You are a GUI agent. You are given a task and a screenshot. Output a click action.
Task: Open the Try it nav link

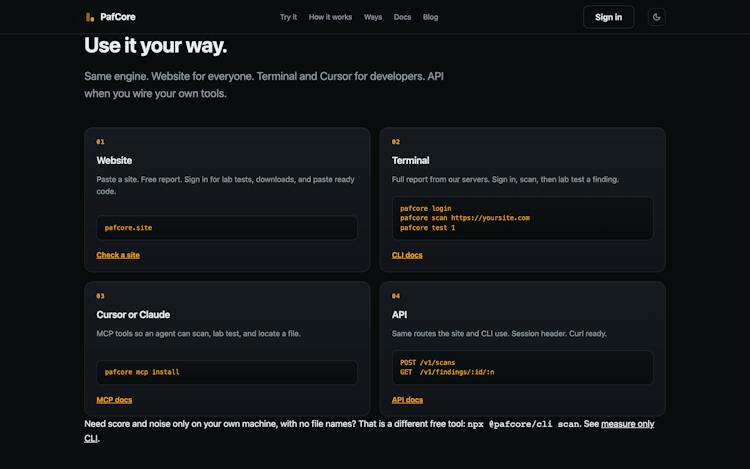(288, 17)
